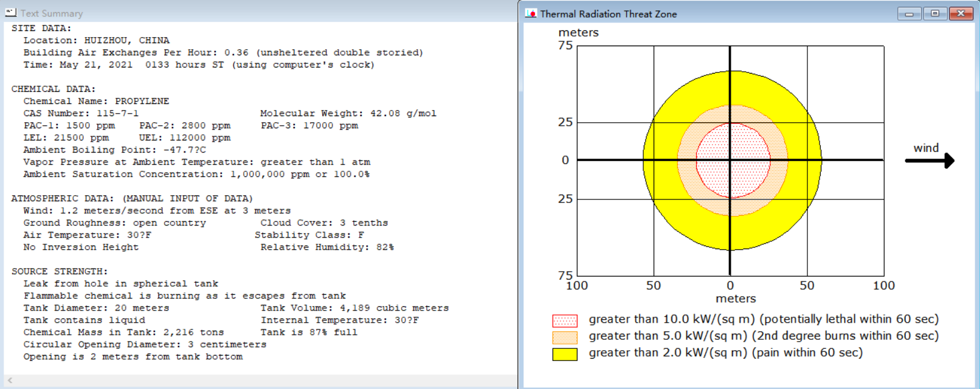The width and height of the screenshot is (980, 389).
Task: Click 'Chemical Mass in Tank: 2,216 tons' text
Action: click(x=123, y=332)
